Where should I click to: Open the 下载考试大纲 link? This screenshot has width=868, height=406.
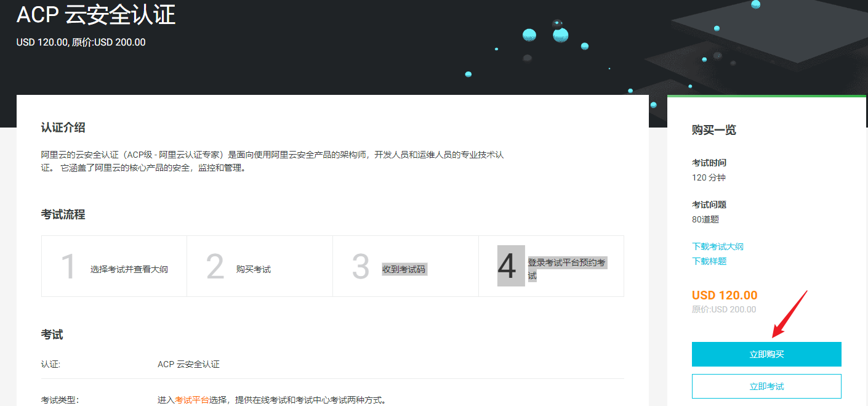(x=717, y=246)
